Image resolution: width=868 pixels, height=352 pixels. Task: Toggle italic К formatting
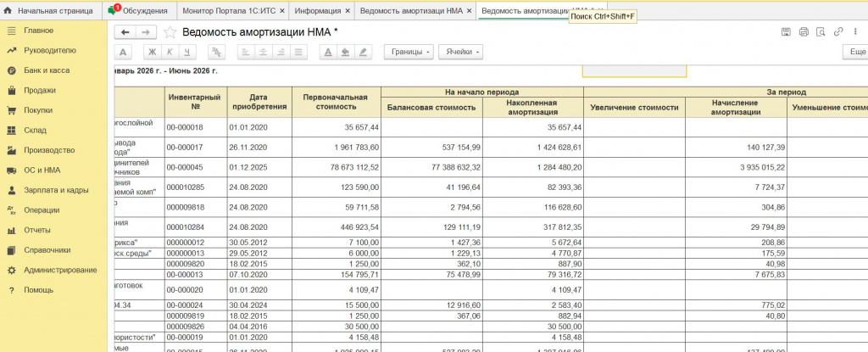pyautogui.click(x=170, y=52)
